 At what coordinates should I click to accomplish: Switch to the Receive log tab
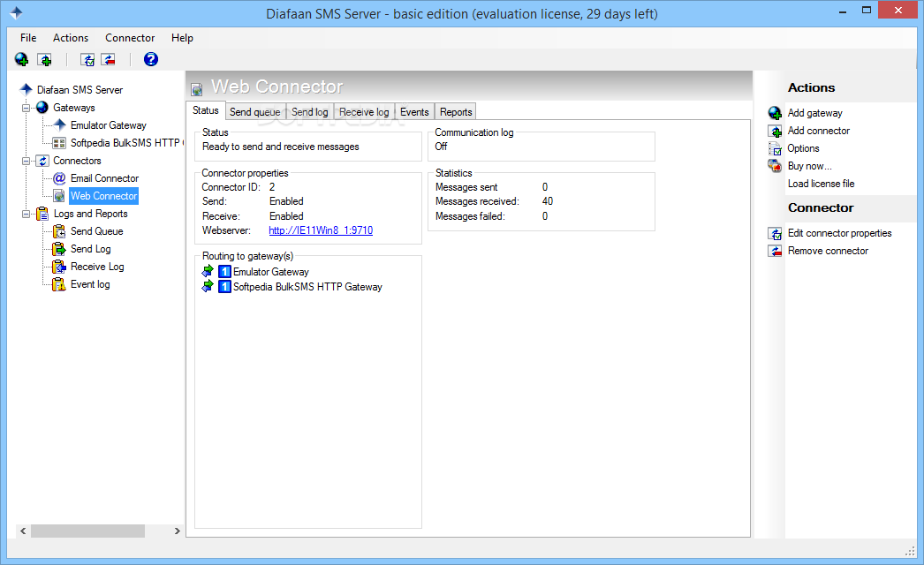click(x=364, y=112)
